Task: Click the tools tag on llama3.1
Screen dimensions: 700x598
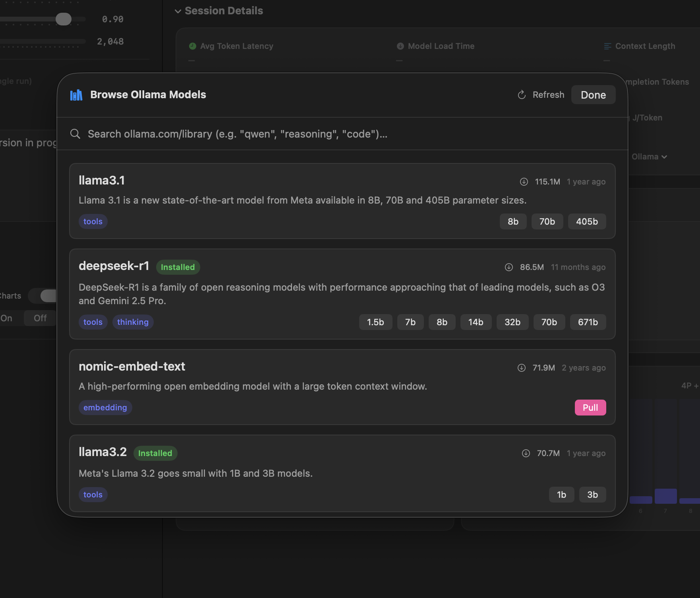Action: [93, 221]
